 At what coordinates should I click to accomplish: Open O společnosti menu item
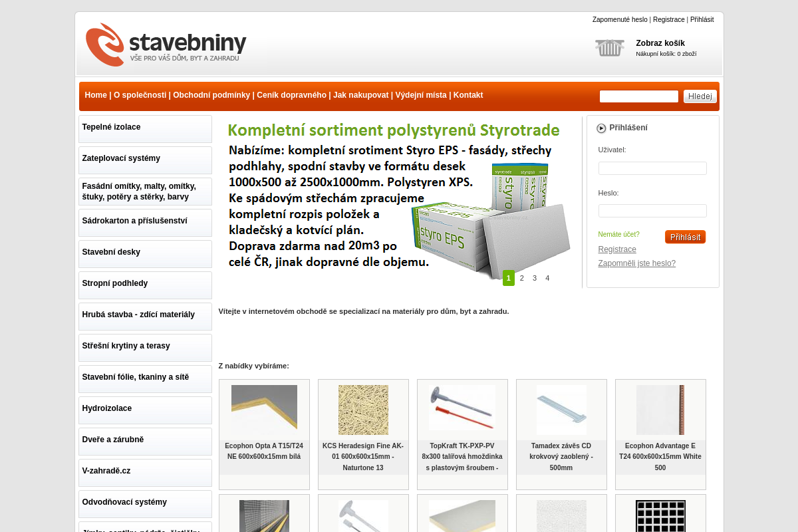pyautogui.click(x=140, y=95)
